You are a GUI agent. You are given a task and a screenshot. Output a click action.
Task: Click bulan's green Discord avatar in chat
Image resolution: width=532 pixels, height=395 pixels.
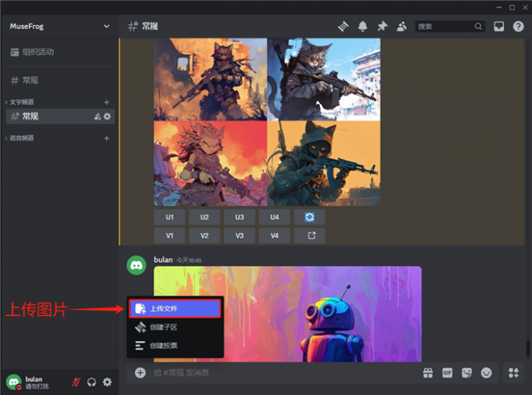click(x=136, y=265)
